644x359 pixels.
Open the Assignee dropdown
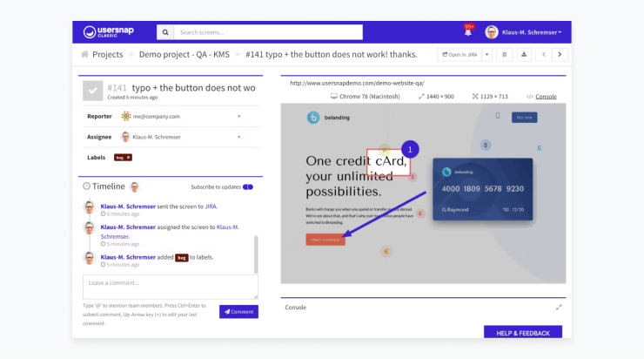pyautogui.click(x=239, y=137)
